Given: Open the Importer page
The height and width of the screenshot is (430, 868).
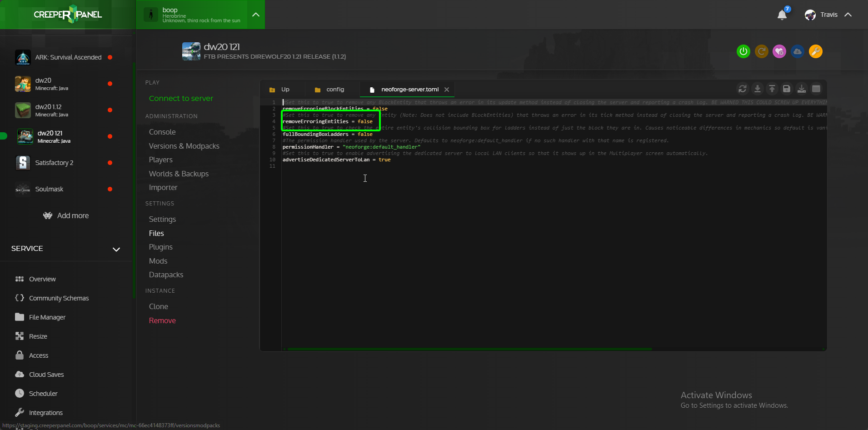Looking at the screenshot, I should 163,187.
